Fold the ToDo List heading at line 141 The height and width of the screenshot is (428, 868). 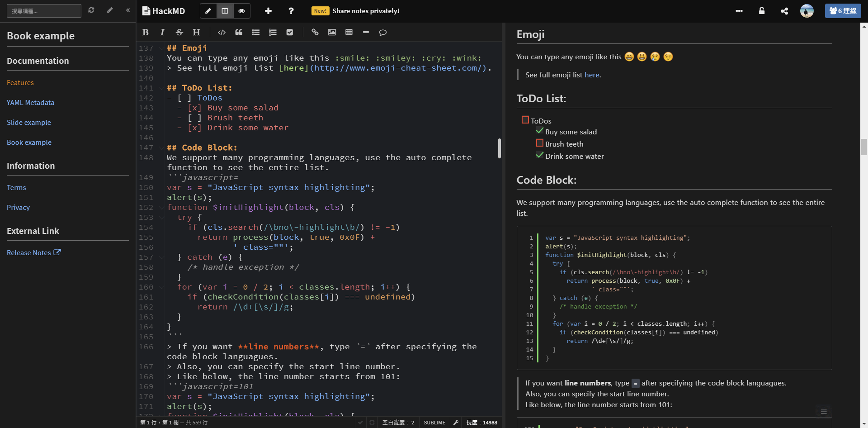coord(161,88)
